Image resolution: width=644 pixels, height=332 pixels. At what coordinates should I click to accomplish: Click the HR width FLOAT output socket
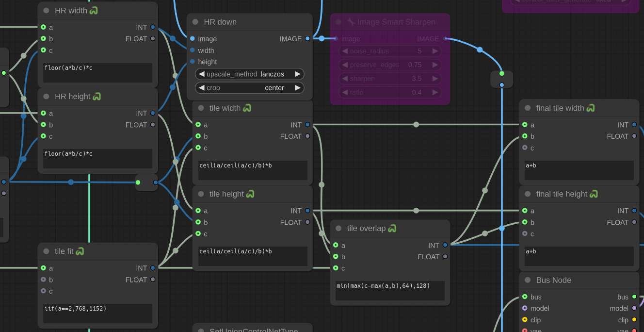pyautogui.click(x=153, y=39)
